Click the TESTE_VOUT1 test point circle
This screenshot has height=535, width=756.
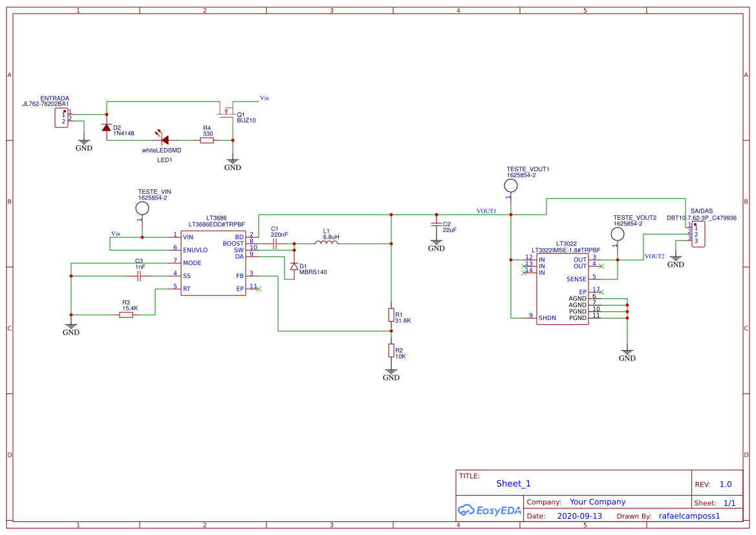511,186
